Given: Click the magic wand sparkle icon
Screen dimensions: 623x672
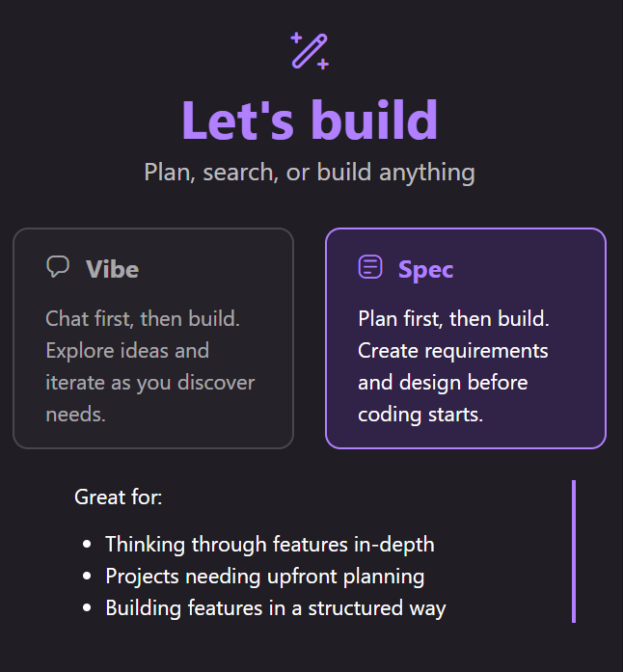Looking at the screenshot, I should [310, 50].
